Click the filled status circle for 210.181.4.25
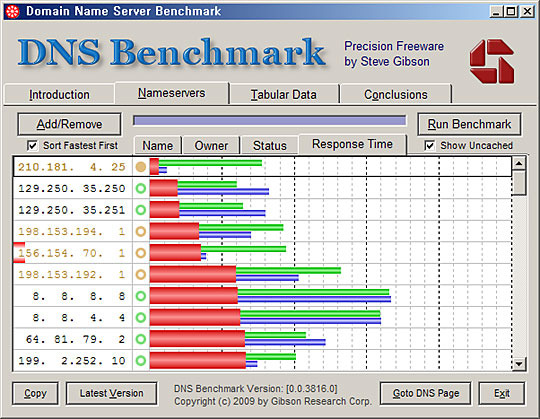The height and width of the screenshot is (419, 540). (141, 167)
